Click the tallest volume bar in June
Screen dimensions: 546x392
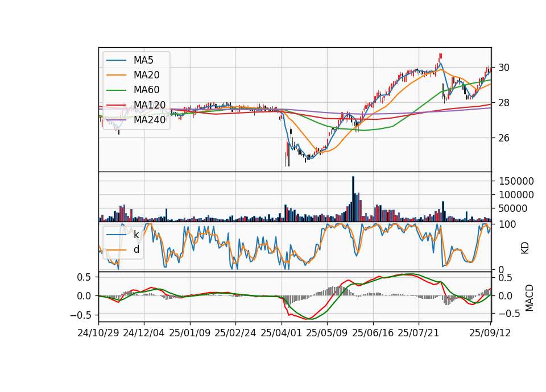[353, 199]
